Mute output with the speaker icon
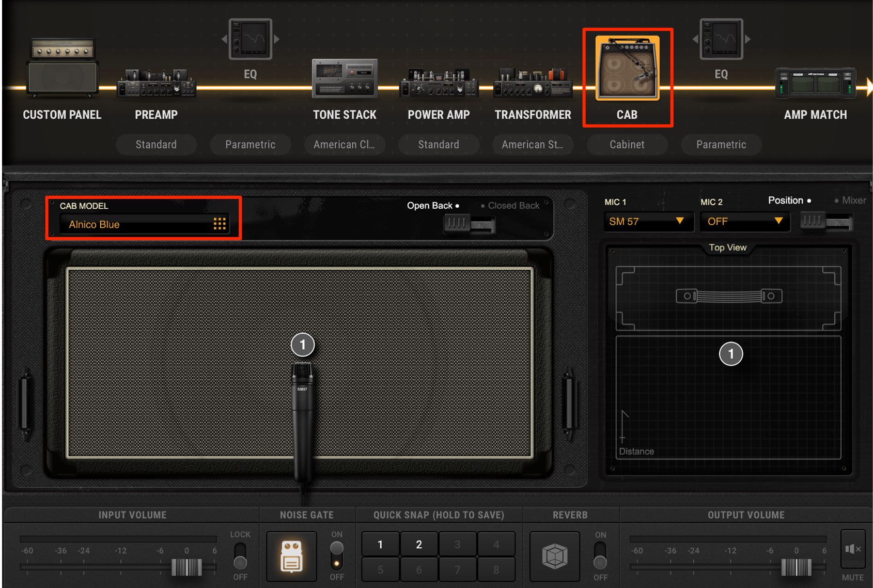 coord(853,549)
